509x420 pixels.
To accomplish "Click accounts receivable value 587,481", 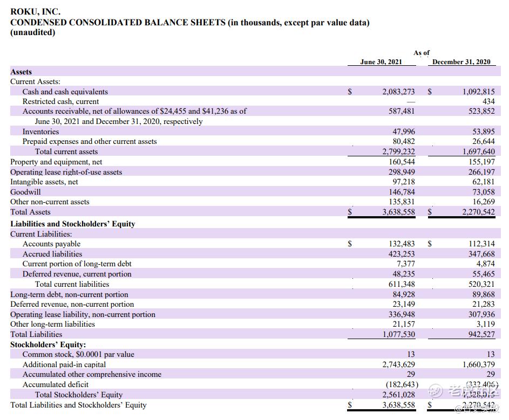I will 402,111.
